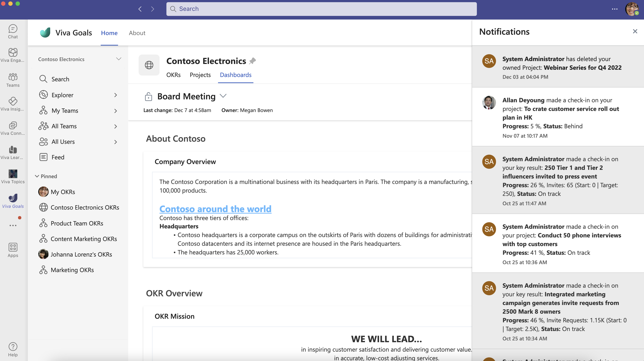Click the Explorer navigation item
This screenshot has height=361, width=644.
pos(79,94)
